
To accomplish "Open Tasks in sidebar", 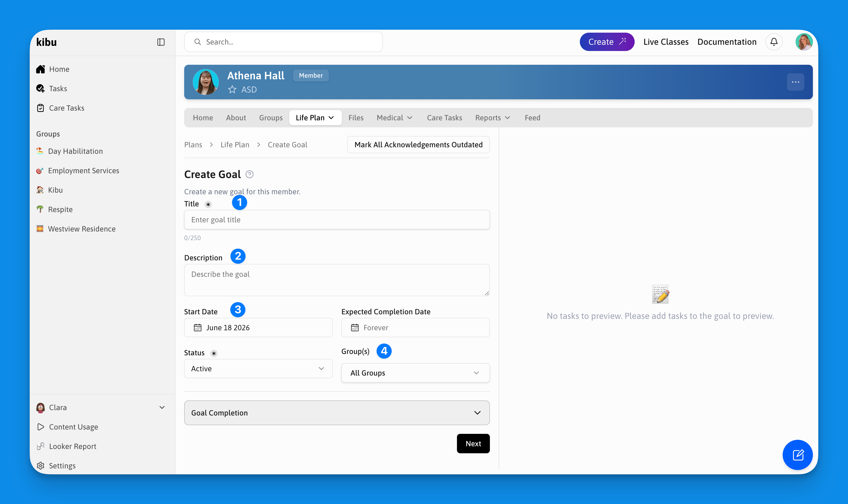I will pyautogui.click(x=58, y=89).
